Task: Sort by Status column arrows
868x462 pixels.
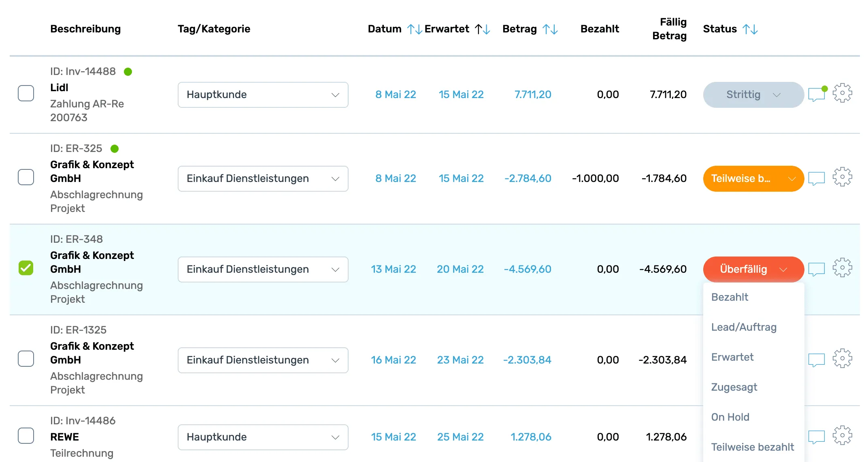Action: pos(750,29)
